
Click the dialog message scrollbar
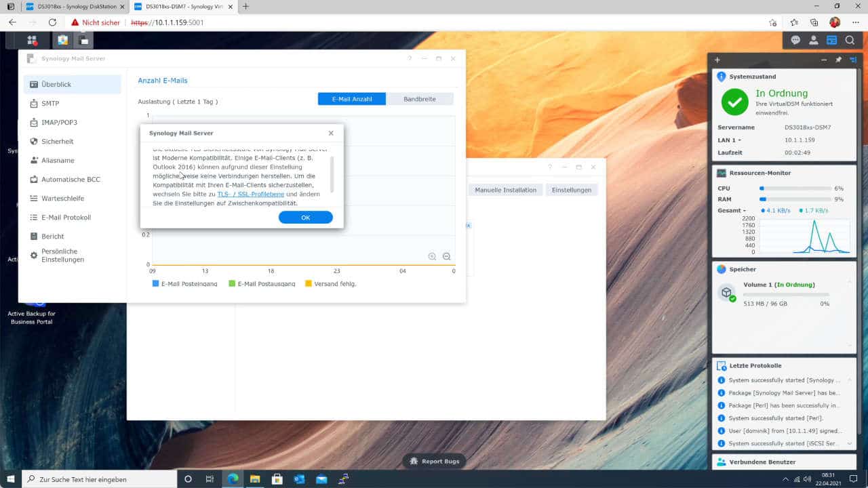coord(332,174)
